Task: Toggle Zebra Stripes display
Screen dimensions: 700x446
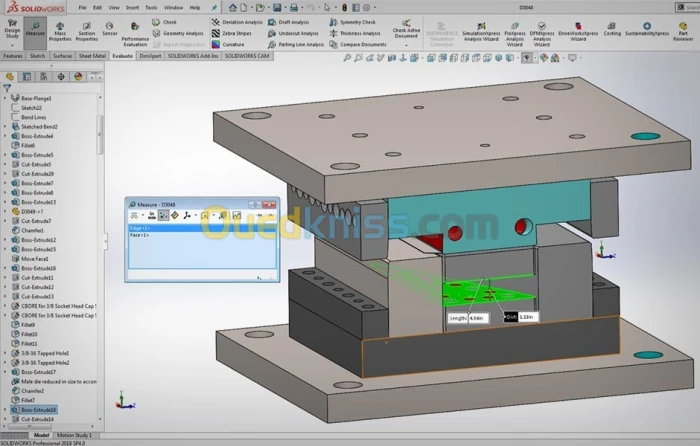Action: (231, 33)
